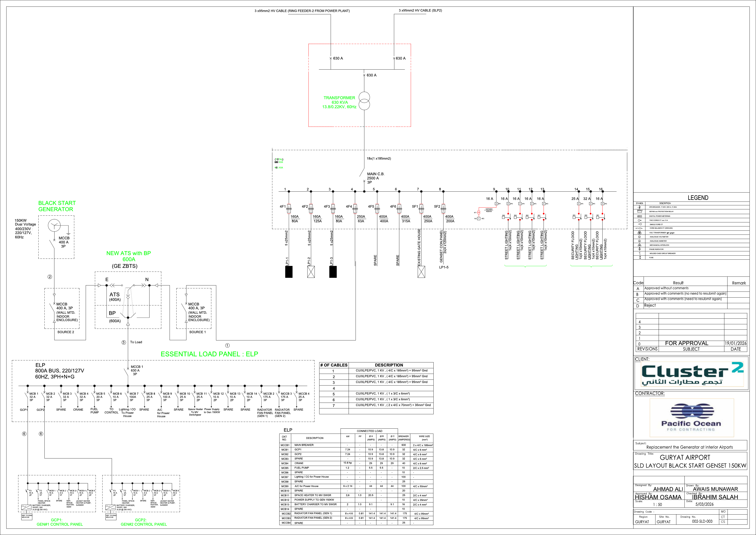Click the LEGEND heading
The image size is (756, 535).
[698, 198]
